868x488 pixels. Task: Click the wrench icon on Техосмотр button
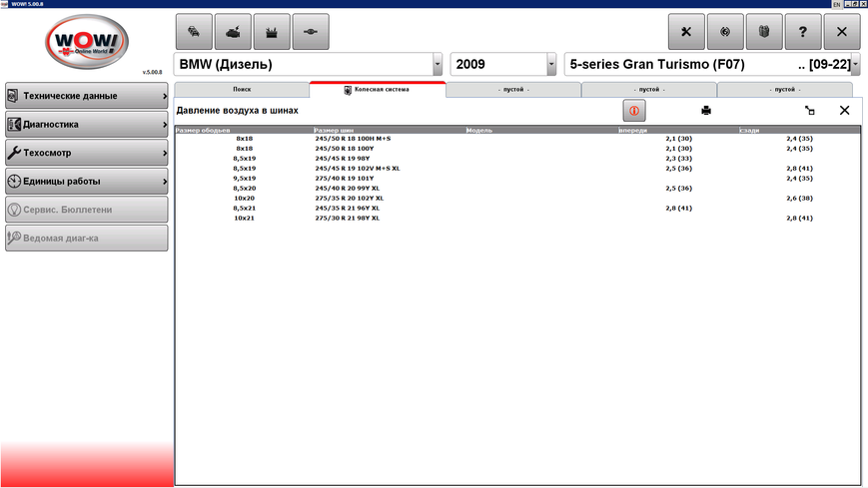[x=14, y=153]
